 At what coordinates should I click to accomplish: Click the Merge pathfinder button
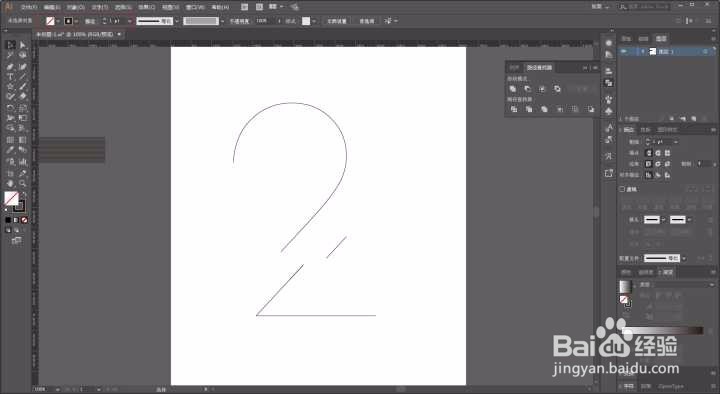pos(545,109)
